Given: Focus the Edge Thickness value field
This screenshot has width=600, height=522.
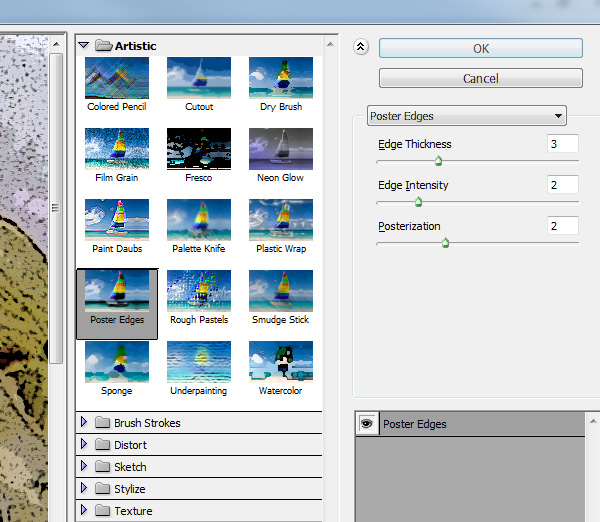Looking at the screenshot, I should [x=562, y=144].
